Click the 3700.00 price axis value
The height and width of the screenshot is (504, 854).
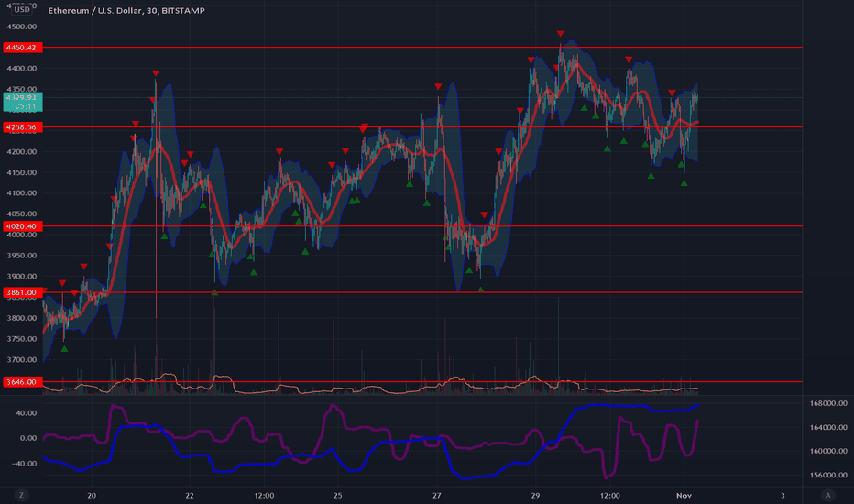[22, 359]
